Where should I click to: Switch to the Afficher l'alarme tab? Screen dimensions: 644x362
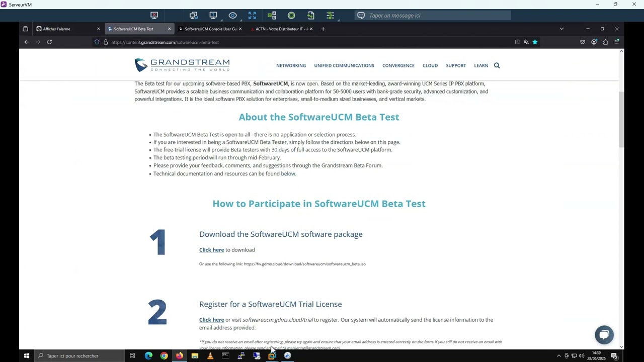point(68,29)
